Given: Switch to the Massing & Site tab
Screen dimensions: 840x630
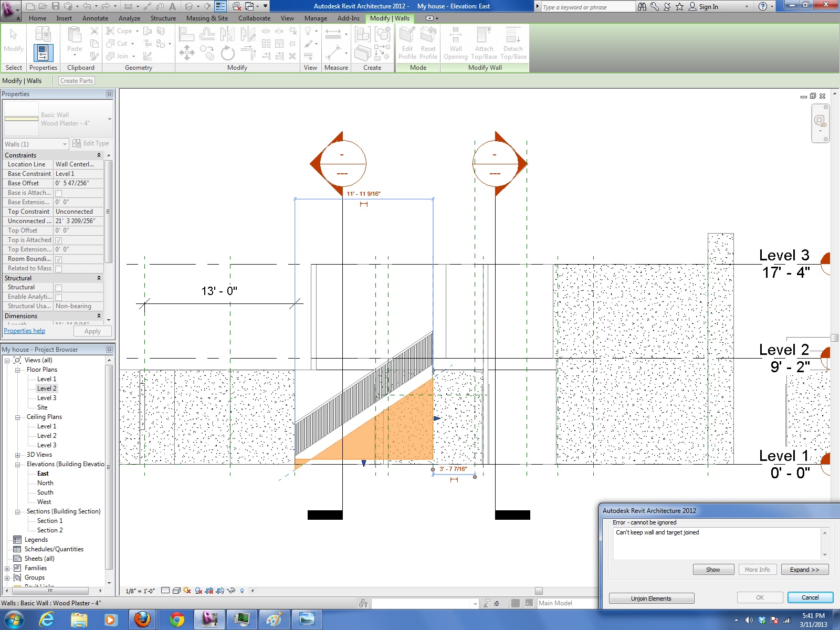Looking at the screenshot, I should pos(207,18).
